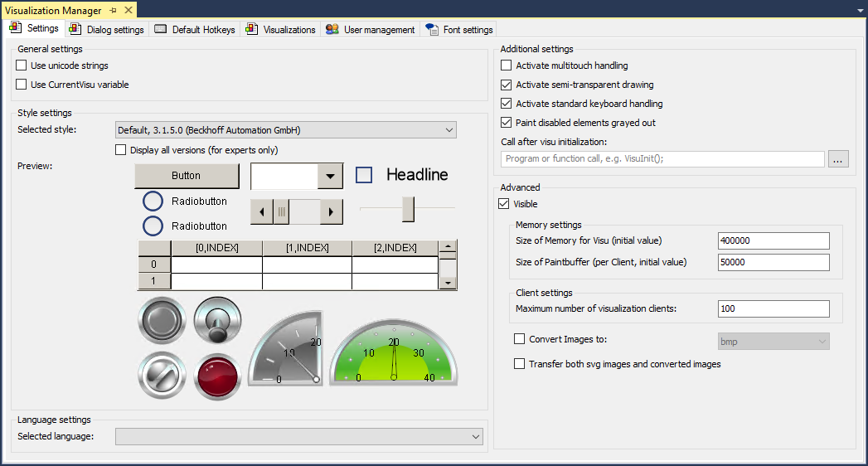Click the preview table scroll-down arrow
Viewport: 868px width, 466px height.
coord(448,284)
